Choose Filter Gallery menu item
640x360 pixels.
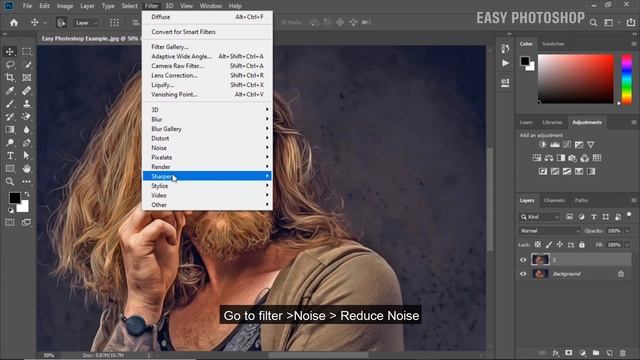pyautogui.click(x=207, y=47)
